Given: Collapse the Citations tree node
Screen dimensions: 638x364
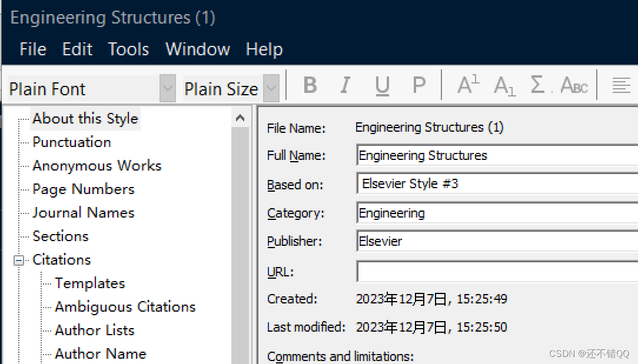Looking at the screenshot, I should pyautogui.click(x=19, y=261).
